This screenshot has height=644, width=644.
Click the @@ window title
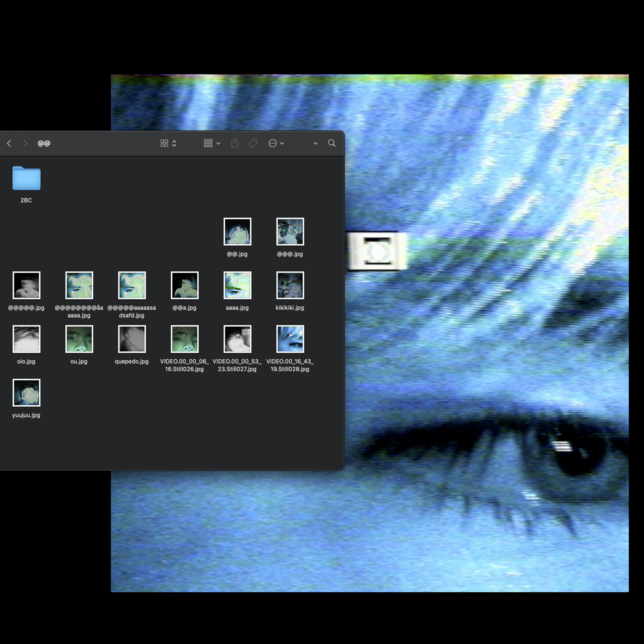coord(44,143)
